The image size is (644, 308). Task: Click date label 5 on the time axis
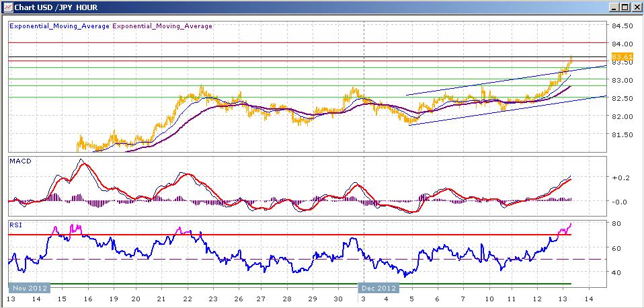[x=412, y=299]
